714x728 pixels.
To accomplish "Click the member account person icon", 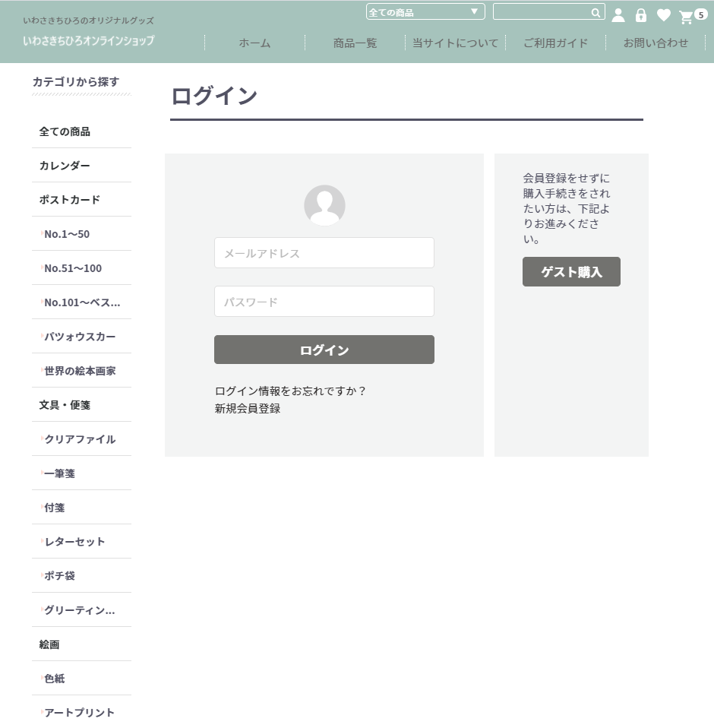I will (x=618, y=15).
